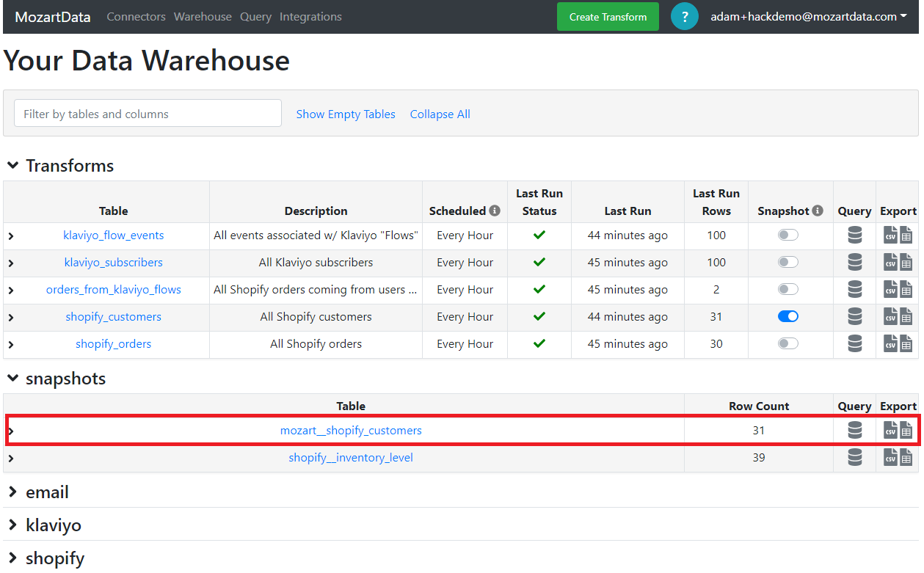Image resolution: width=924 pixels, height=573 pixels.
Task: Open the mozart__shopify_customers snapshot link
Action: (351, 431)
